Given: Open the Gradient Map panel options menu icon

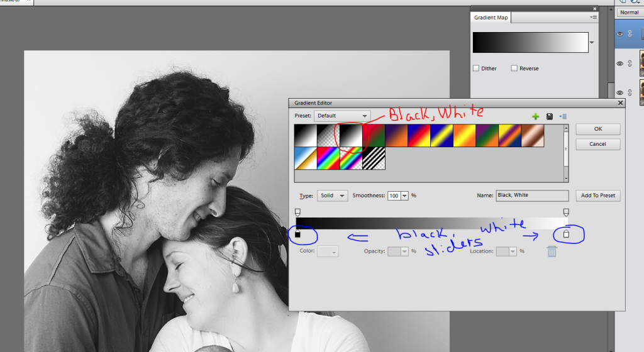Looking at the screenshot, I should [594, 18].
